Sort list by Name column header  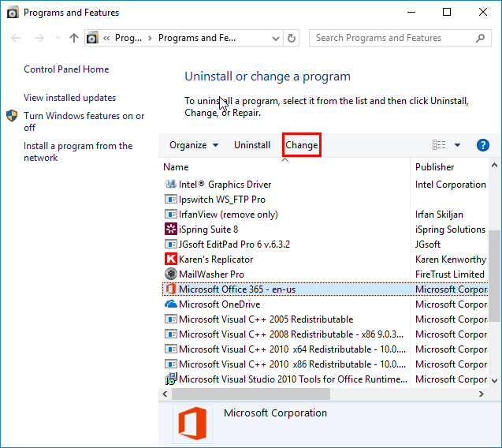pyautogui.click(x=176, y=167)
